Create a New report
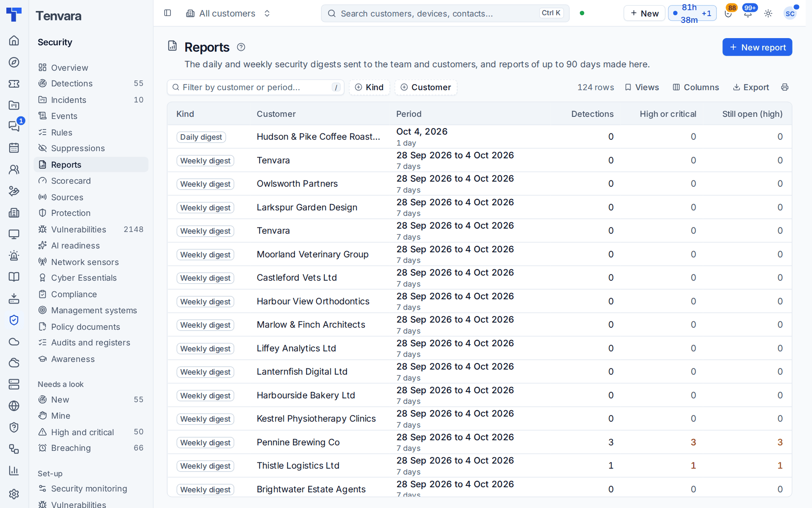This screenshot has height=508, width=812. 757,47
